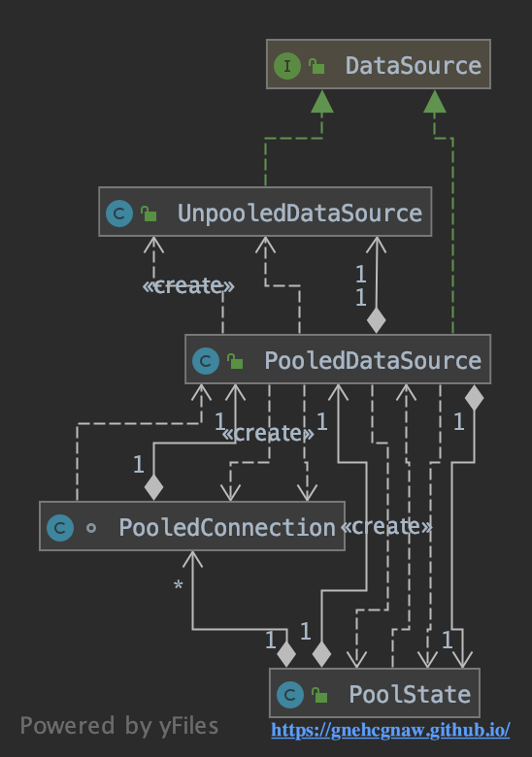Select the PooledConnection class label
The image size is (532, 757).
point(227,527)
